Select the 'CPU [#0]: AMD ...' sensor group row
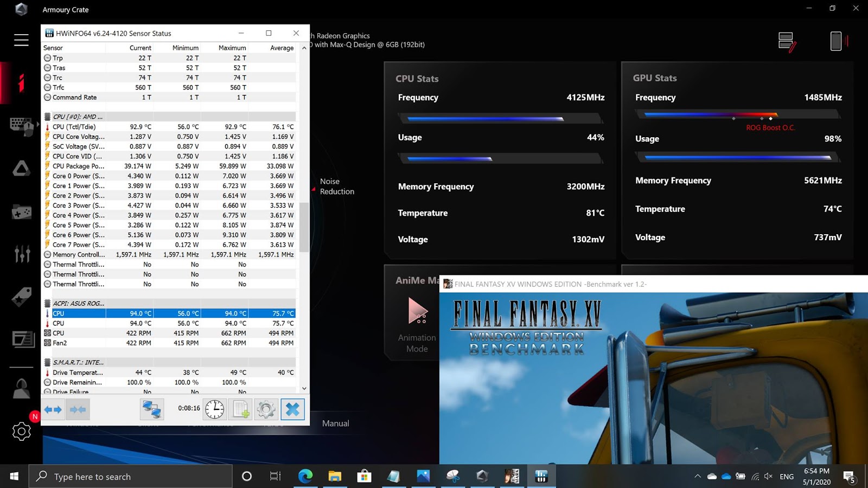 [169, 117]
